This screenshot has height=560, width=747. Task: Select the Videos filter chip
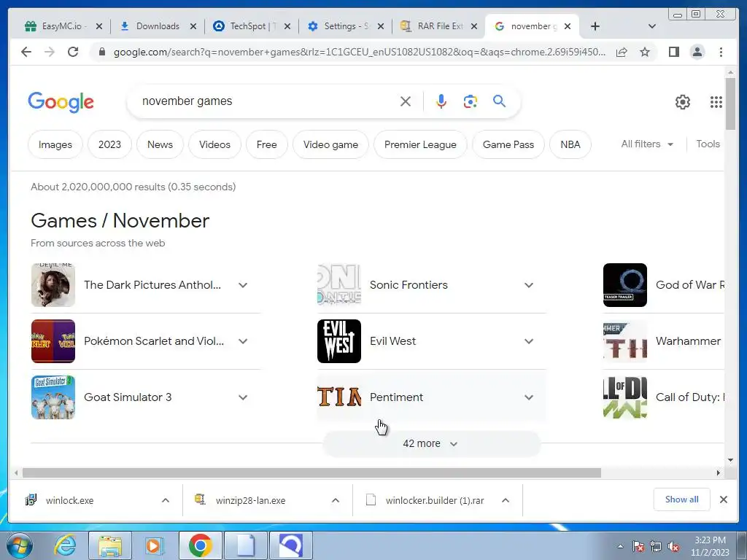(215, 144)
